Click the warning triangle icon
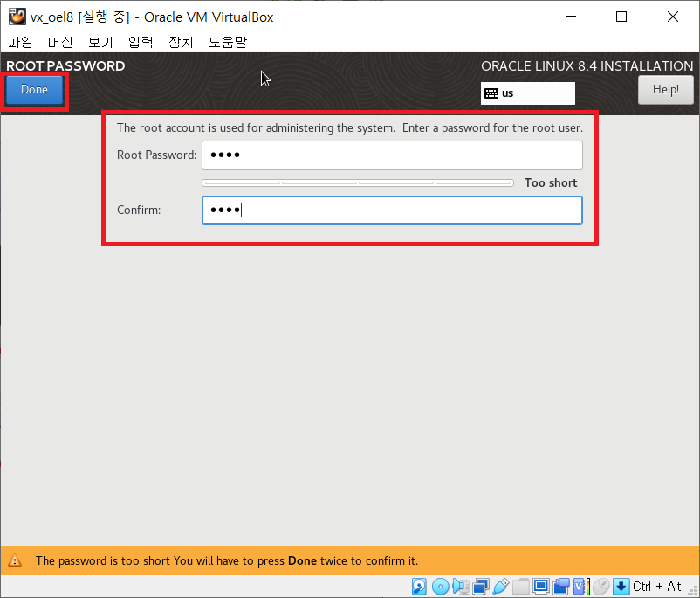Screen dimensions: 700x598 pos(15,560)
